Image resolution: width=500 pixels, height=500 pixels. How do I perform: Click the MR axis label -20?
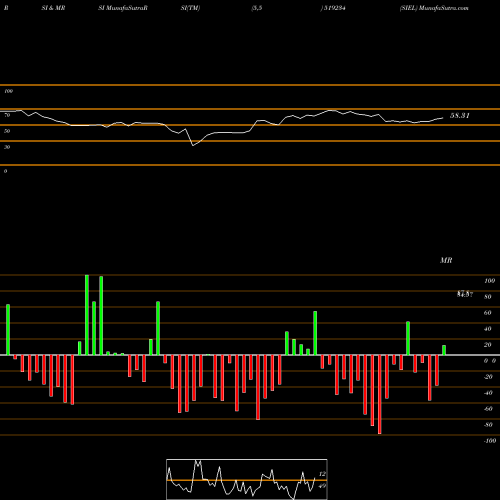[x=488, y=377]
